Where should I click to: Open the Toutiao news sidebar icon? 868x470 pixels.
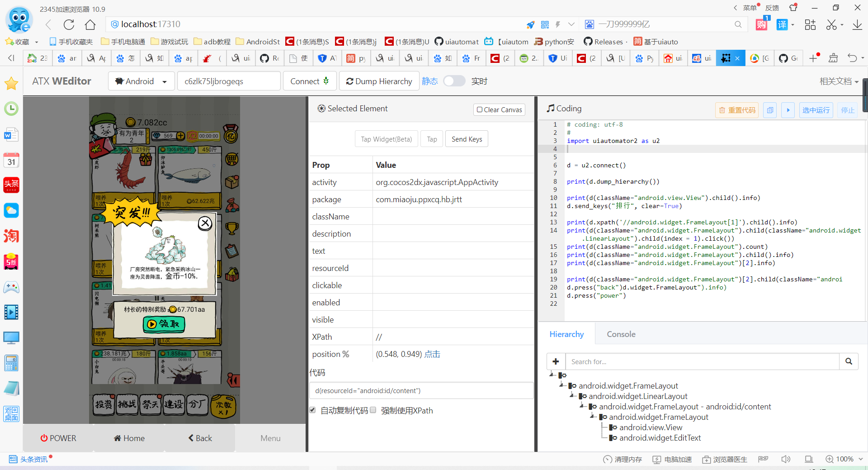click(11, 185)
